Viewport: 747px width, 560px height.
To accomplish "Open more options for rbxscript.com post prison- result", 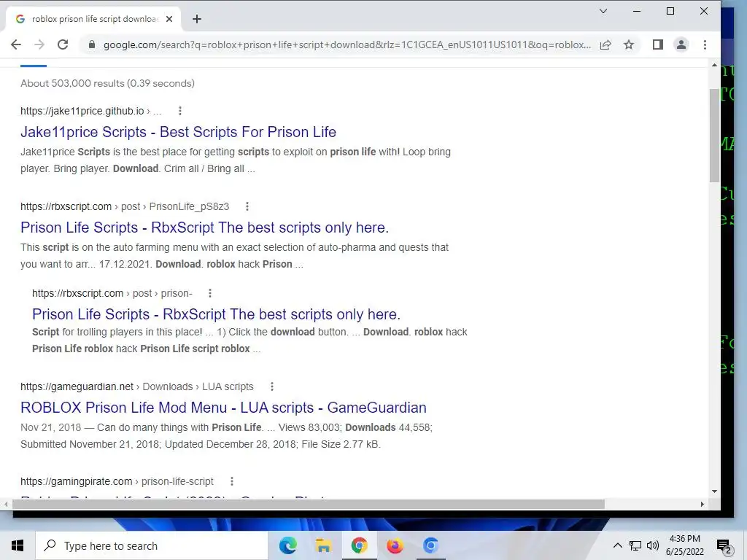I will coord(210,293).
